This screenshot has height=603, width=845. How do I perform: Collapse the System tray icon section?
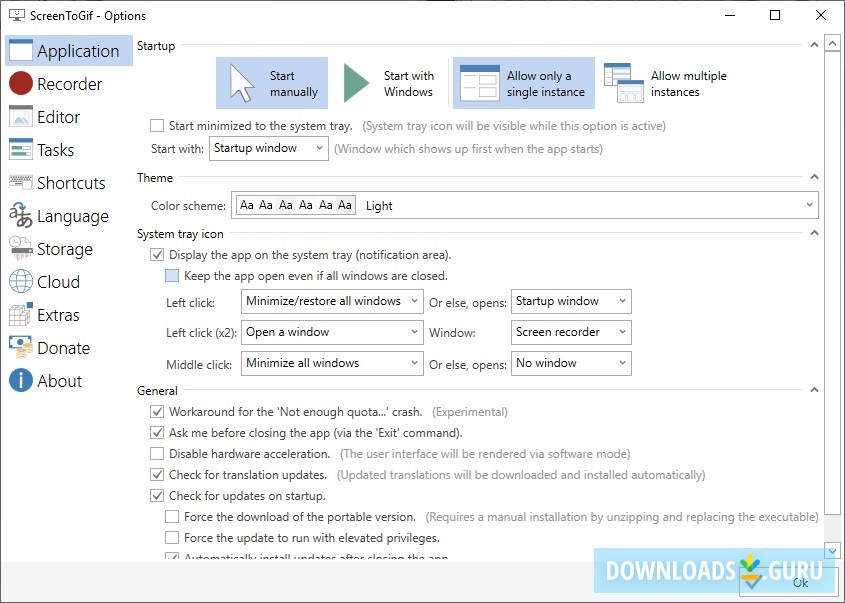tap(813, 231)
